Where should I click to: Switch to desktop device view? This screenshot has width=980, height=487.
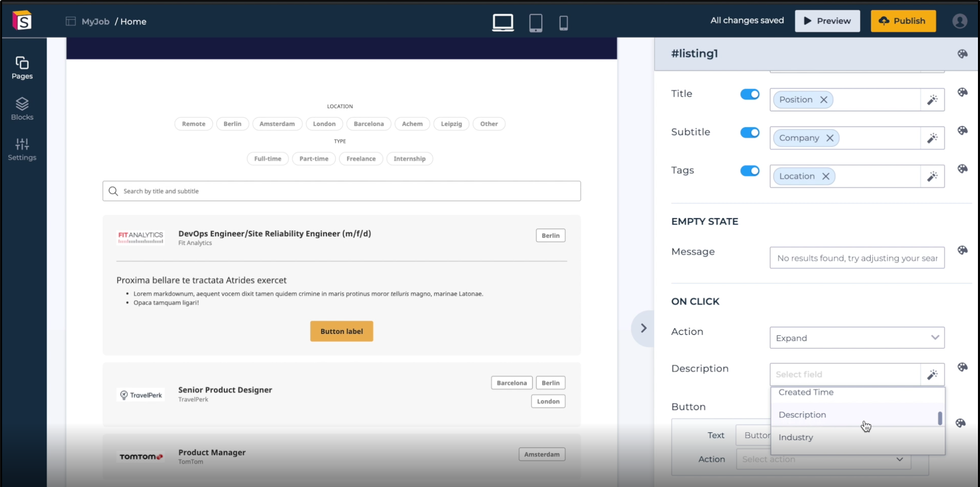click(503, 22)
